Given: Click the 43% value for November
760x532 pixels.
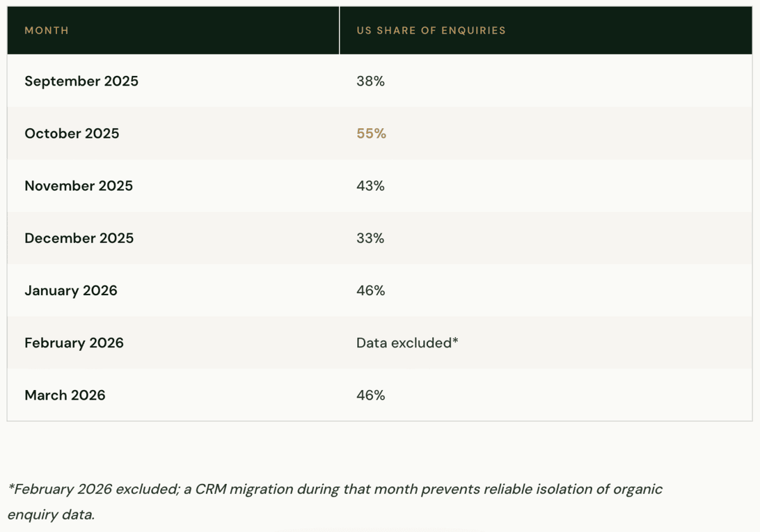Looking at the screenshot, I should (370, 186).
